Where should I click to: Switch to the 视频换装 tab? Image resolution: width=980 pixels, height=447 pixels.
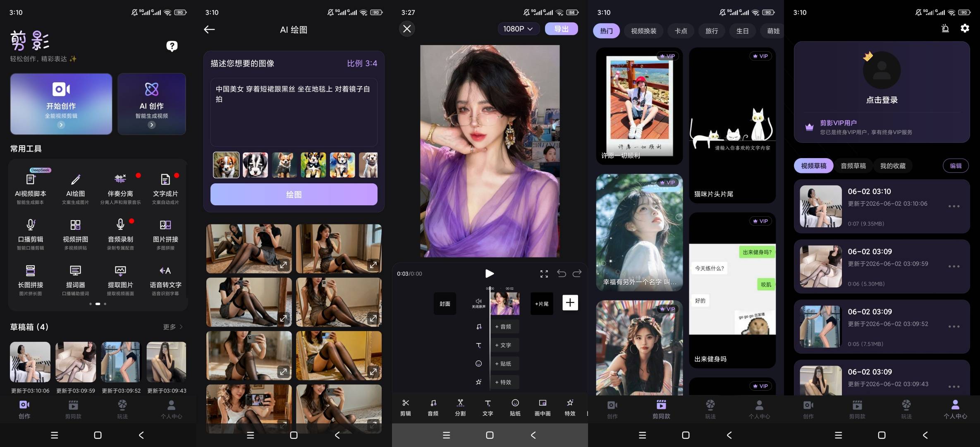pyautogui.click(x=643, y=31)
